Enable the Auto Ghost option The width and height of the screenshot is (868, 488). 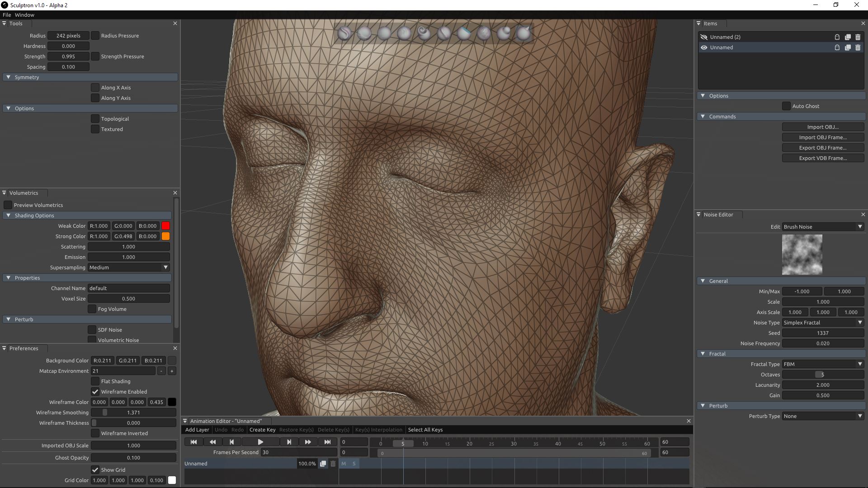coord(786,106)
